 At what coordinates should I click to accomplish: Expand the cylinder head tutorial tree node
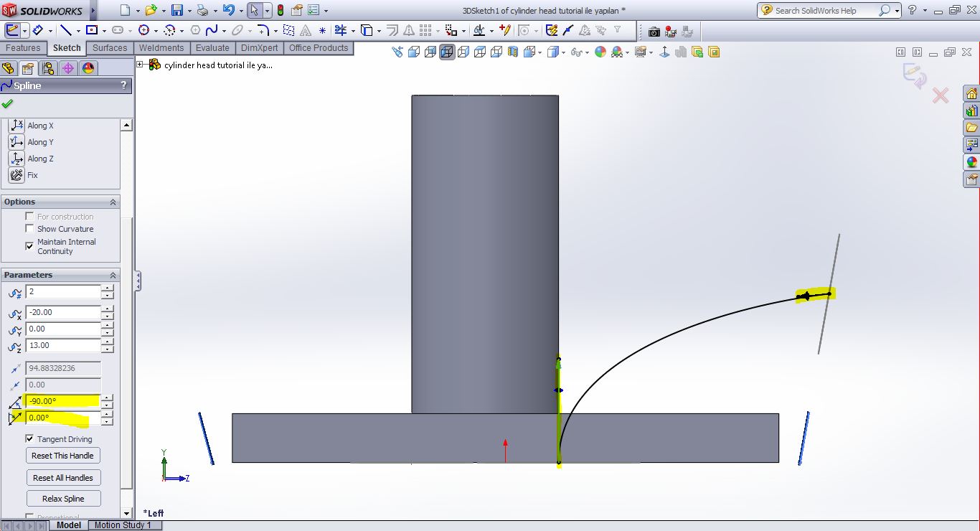141,65
